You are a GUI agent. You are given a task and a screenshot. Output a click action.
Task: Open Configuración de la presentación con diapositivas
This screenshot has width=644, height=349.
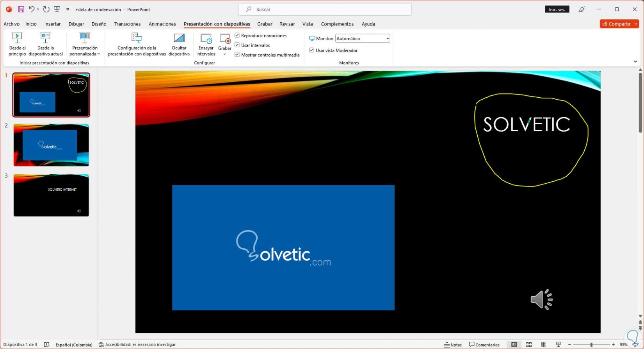tap(137, 45)
